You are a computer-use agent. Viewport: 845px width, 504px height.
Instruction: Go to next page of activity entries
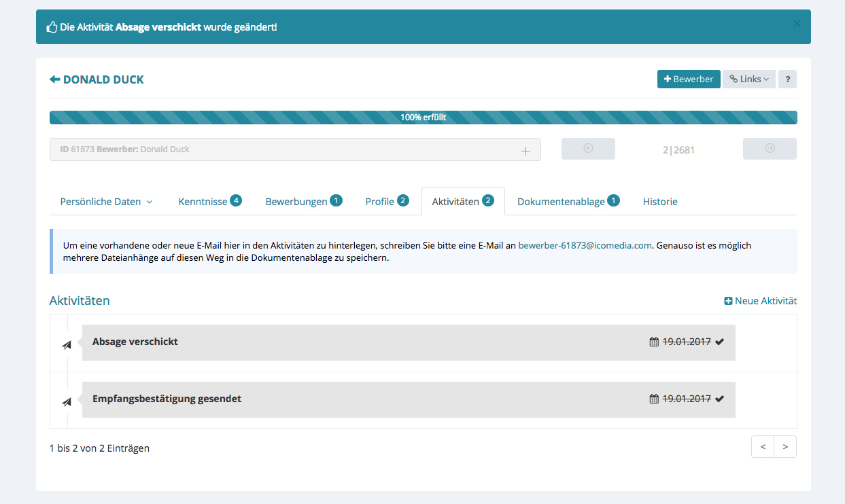pyautogui.click(x=785, y=447)
